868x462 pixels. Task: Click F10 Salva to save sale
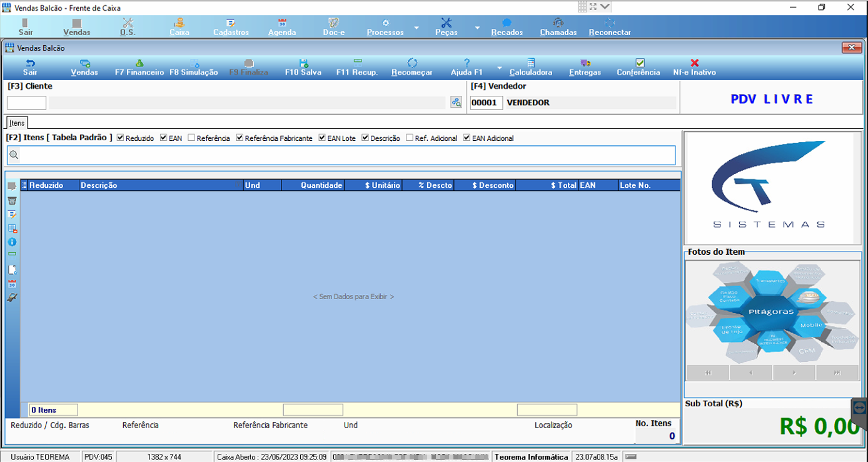tap(303, 68)
